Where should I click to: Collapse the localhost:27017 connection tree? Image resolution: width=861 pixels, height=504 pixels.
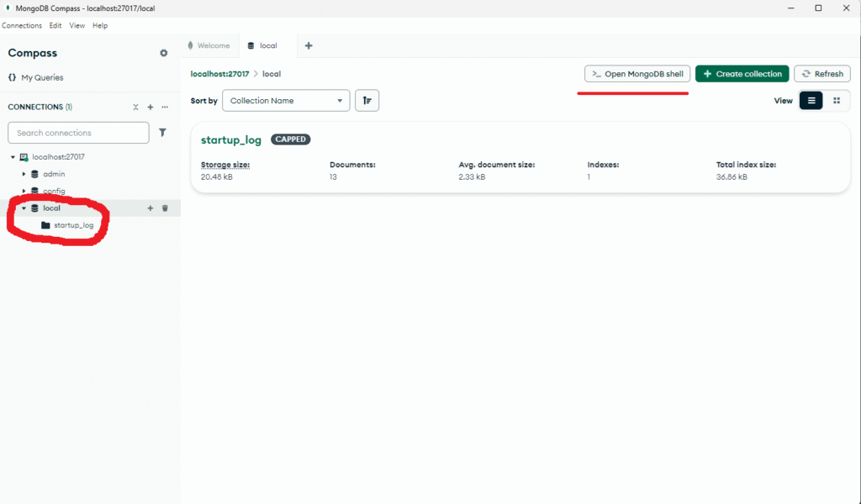click(x=13, y=157)
